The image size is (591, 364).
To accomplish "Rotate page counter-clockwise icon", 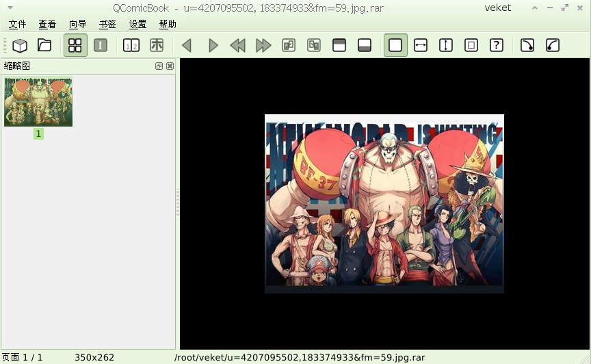I will coord(553,45).
